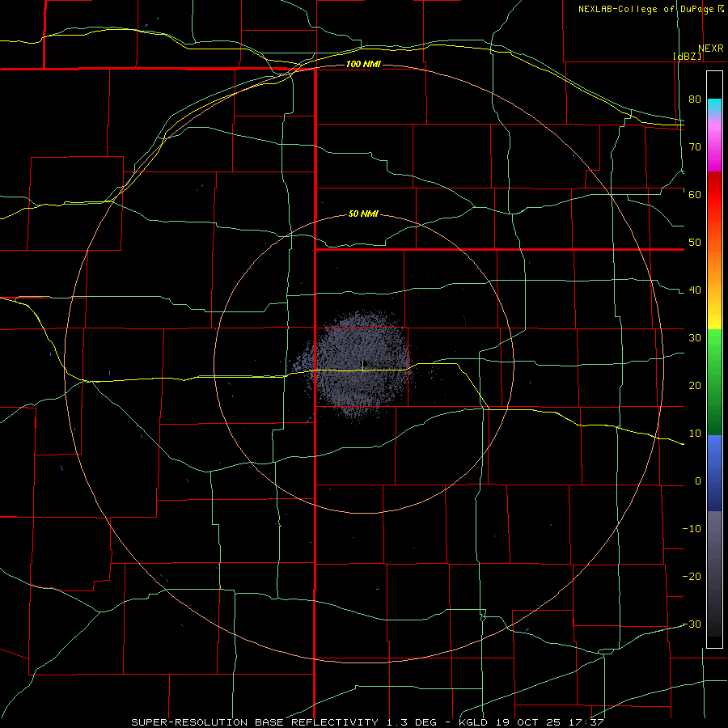Click the 30 value on dBZ scale
This screenshot has width=728, height=728.
695,338
